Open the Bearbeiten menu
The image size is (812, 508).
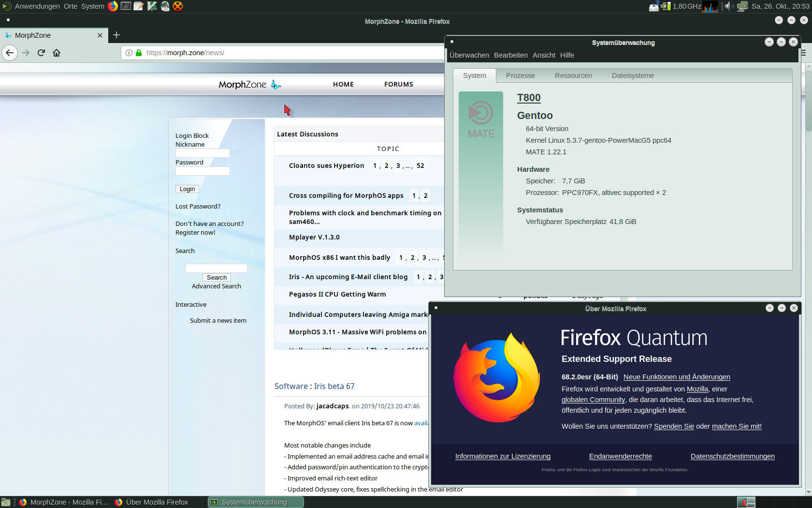click(511, 55)
